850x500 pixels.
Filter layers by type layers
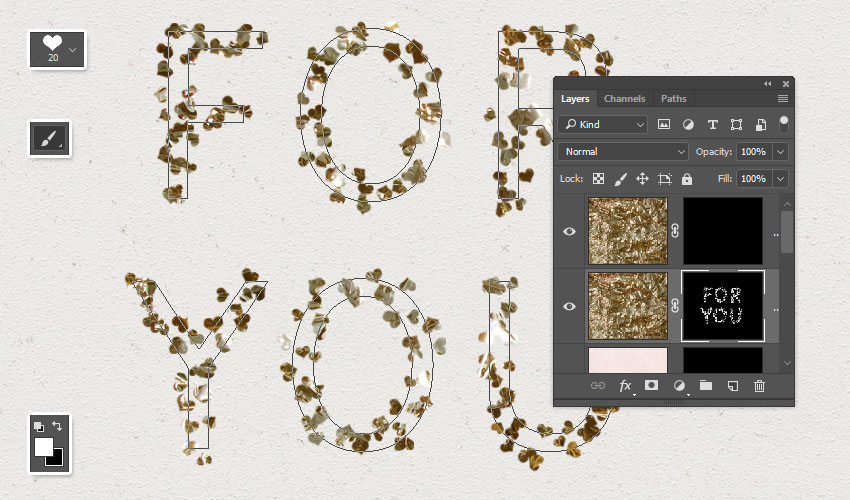pos(712,125)
